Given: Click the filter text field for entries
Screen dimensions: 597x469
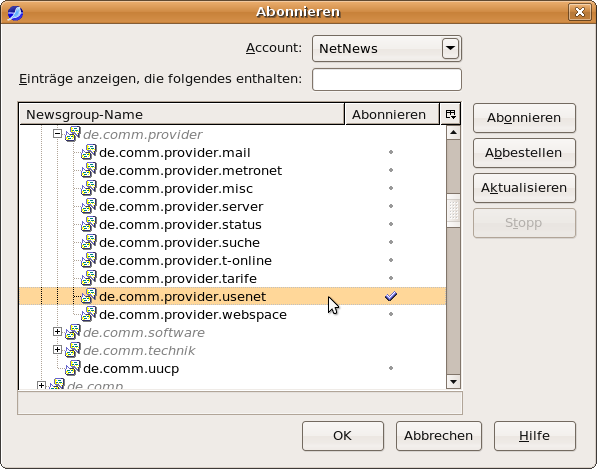Looking at the screenshot, I should (x=387, y=80).
